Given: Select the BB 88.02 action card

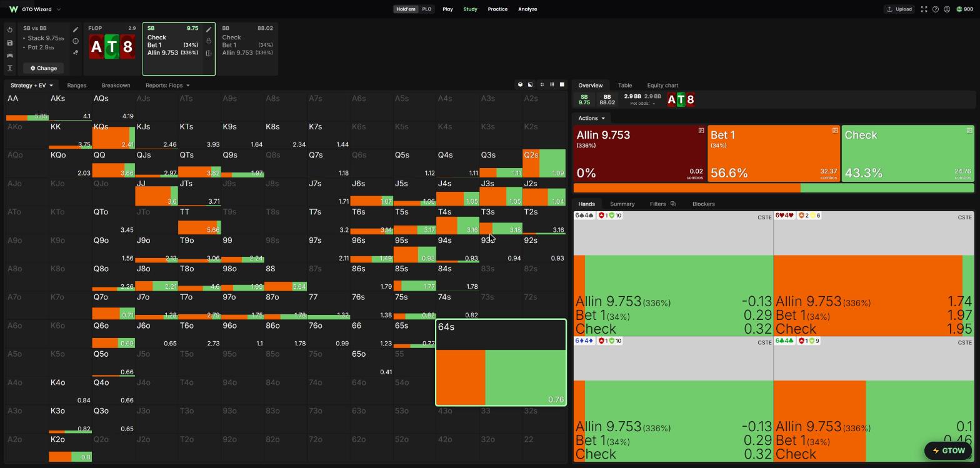Looking at the screenshot, I should pyautogui.click(x=248, y=49).
